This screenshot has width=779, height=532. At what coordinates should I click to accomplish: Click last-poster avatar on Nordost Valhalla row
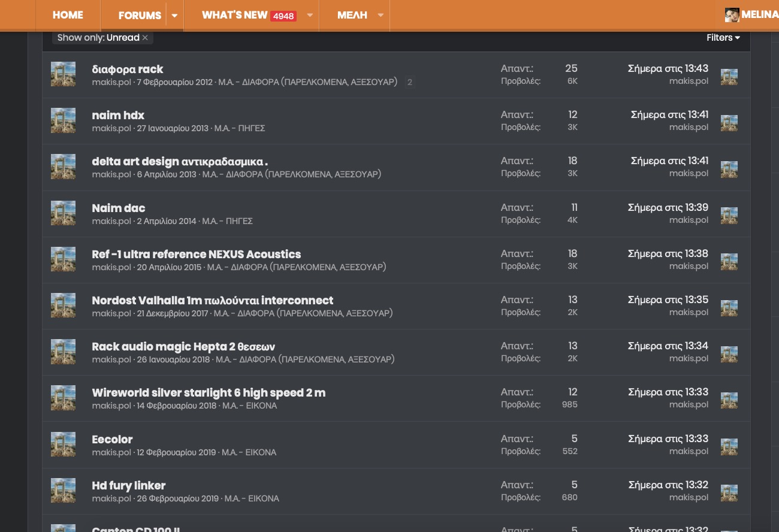(x=729, y=308)
